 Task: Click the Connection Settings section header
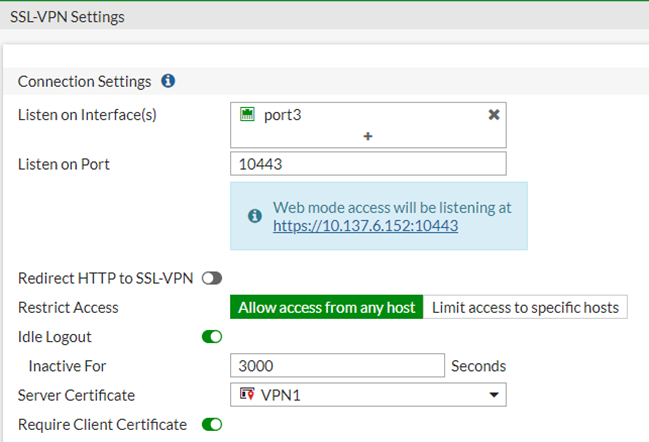(85, 81)
